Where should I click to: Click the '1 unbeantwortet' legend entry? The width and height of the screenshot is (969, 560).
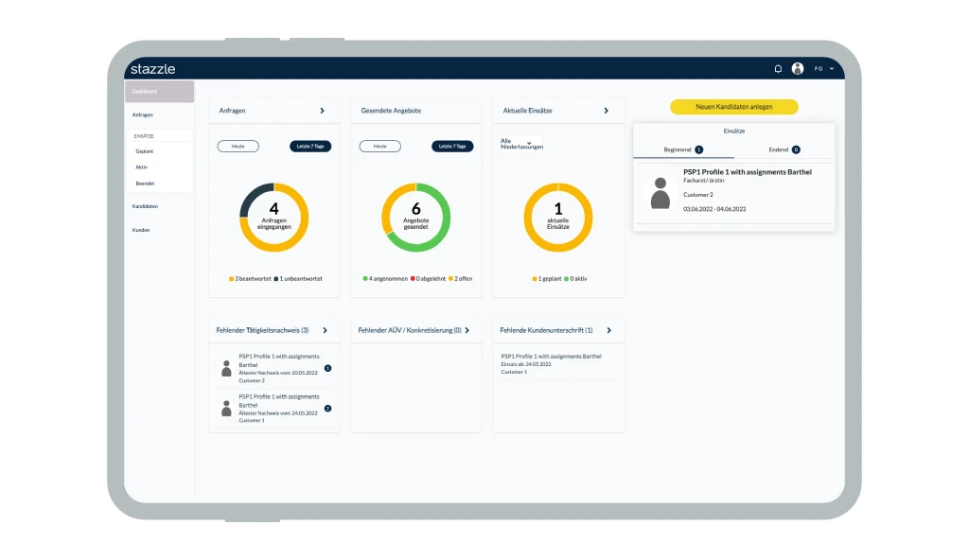(x=298, y=279)
